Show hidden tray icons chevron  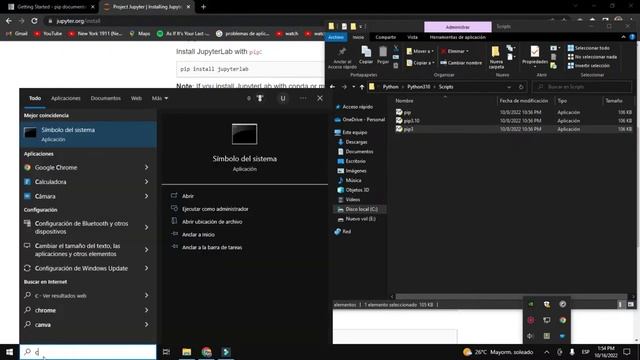coord(547,352)
